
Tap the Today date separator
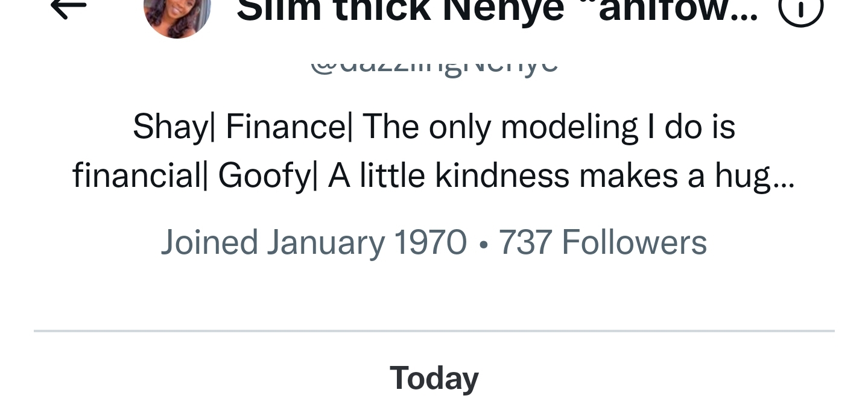[434, 379]
